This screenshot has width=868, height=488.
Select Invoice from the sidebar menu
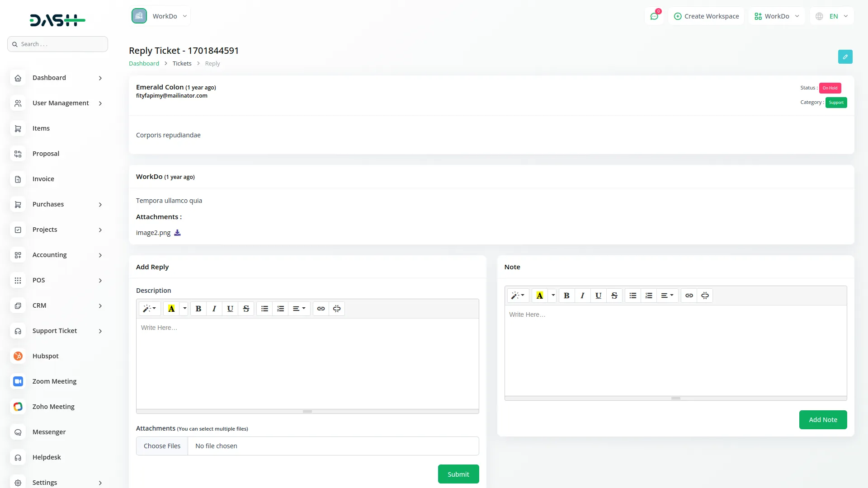[x=43, y=179]
